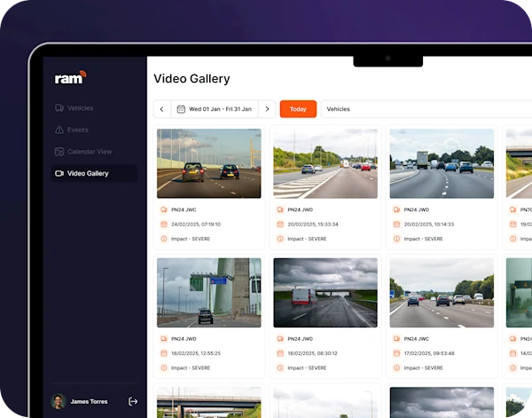
Task: Click vehicle icon on the 08:30:12 card
Action: (280, 338)
